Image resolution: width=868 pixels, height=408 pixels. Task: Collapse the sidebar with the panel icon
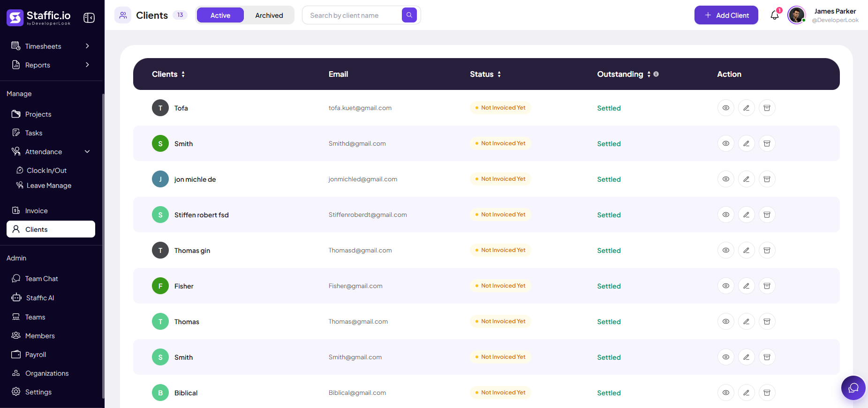tap(89, 18)
